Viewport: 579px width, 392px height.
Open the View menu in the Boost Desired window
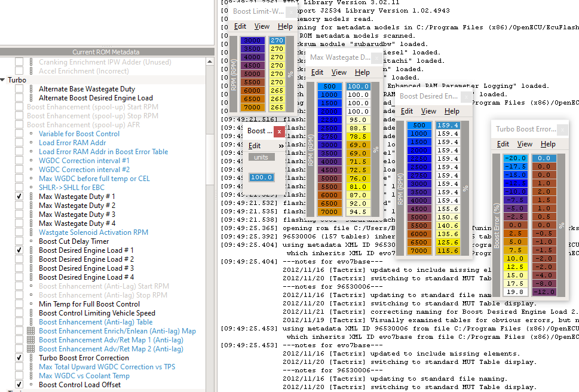(428, 111)
